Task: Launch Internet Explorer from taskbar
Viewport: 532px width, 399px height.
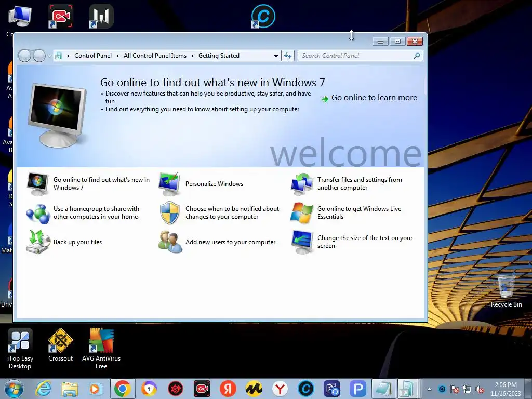Action: 44,389
